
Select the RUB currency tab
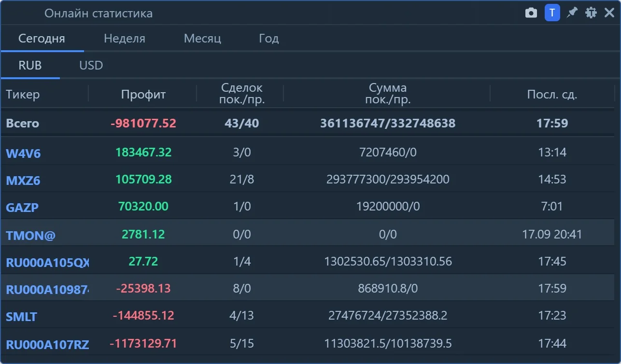tap(30, 65)
